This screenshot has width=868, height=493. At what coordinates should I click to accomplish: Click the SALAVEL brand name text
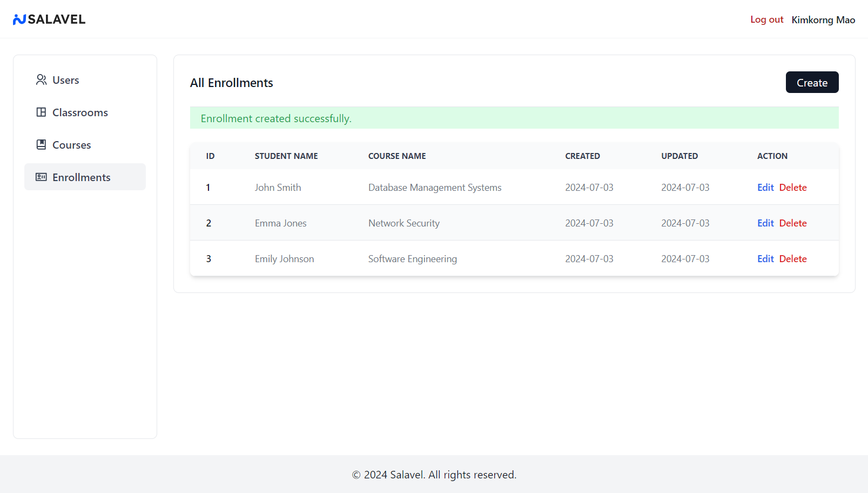pyautogui.click(x=57, y=19)
